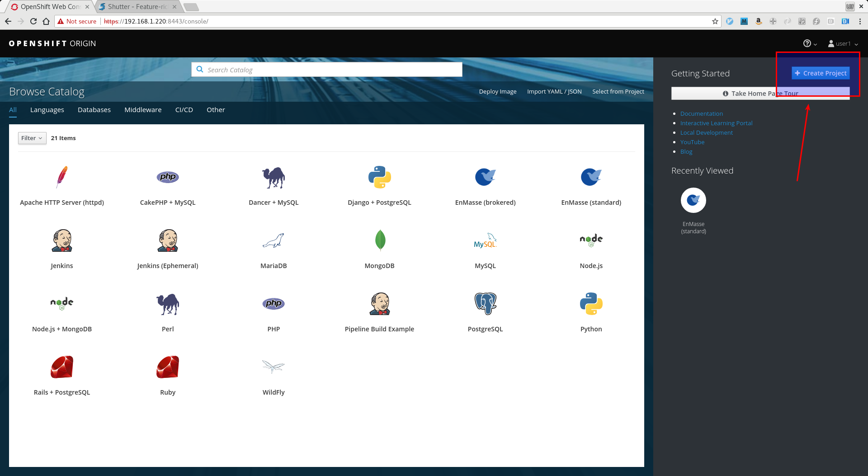Viewport: 868px width, 476px height.
Task: Switch to the Languages tab
Action: click(x=47, y=110)
